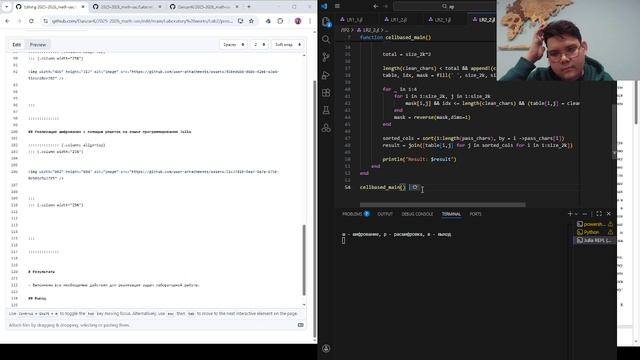
Task: Switch to the OUTPUT panel tab
Action: [x=385, y=214]
